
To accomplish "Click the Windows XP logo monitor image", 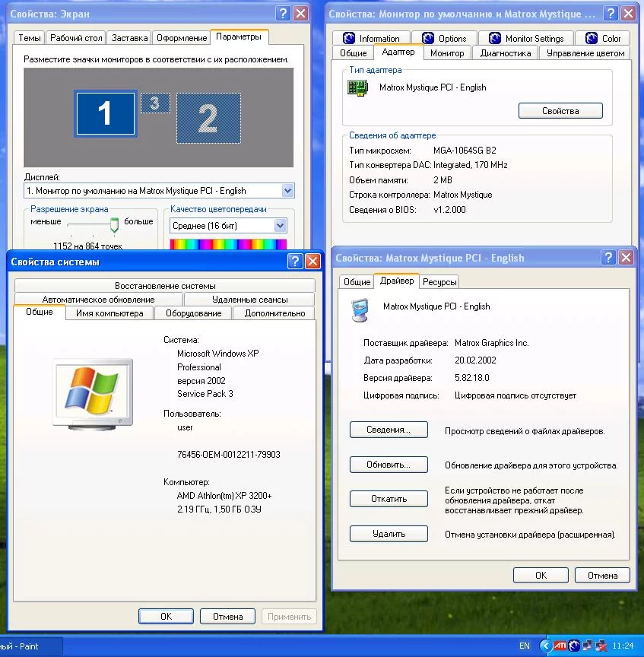I will click(93, 395).
